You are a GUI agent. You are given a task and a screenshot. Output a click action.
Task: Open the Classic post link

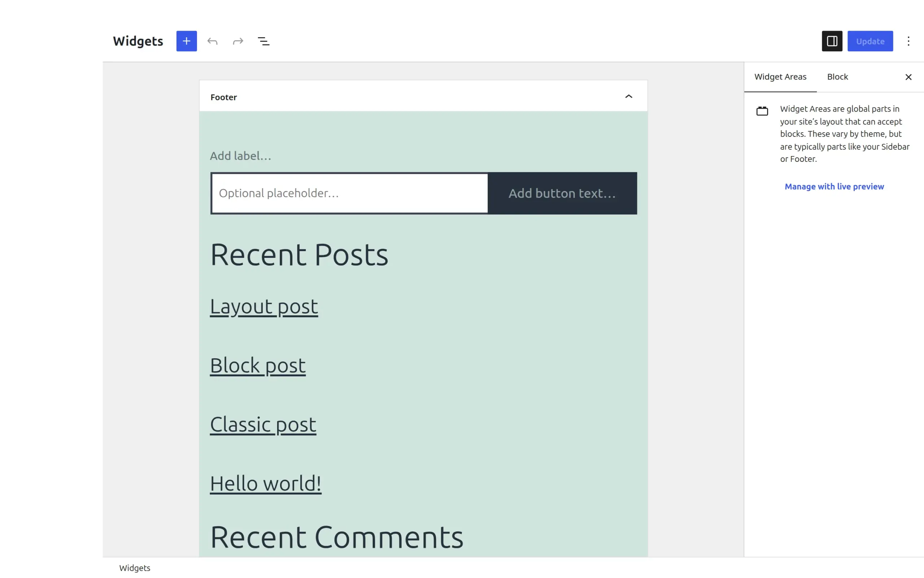263,425
